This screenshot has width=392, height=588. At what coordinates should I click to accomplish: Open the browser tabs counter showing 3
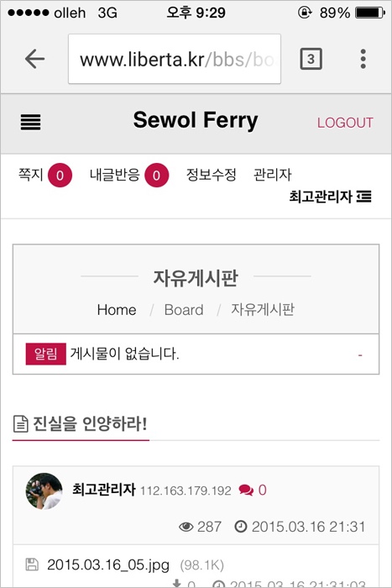[311, 59]
